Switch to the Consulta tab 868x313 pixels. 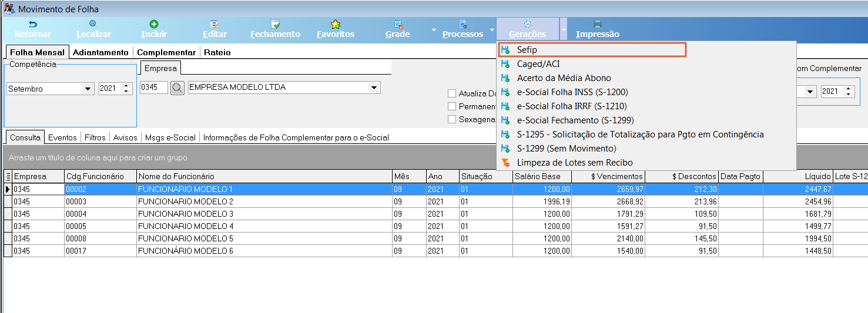click(x=25, y=137)
